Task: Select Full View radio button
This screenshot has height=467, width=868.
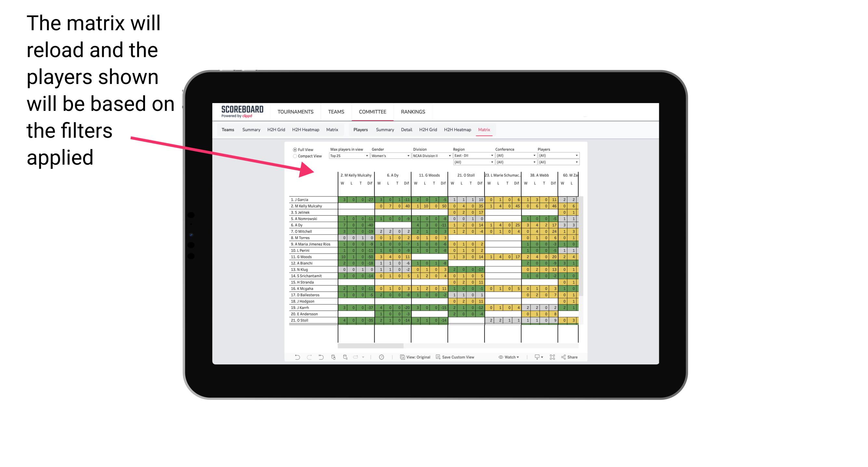Action: coord(293,148)
